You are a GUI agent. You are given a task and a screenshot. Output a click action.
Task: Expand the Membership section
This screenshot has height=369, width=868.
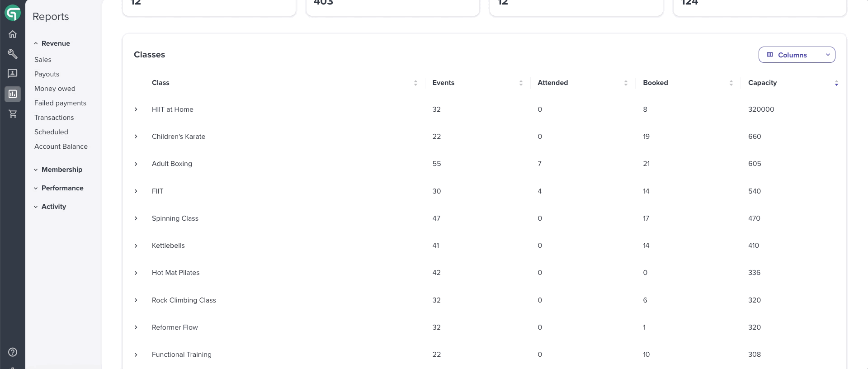[x=58, y=170]
